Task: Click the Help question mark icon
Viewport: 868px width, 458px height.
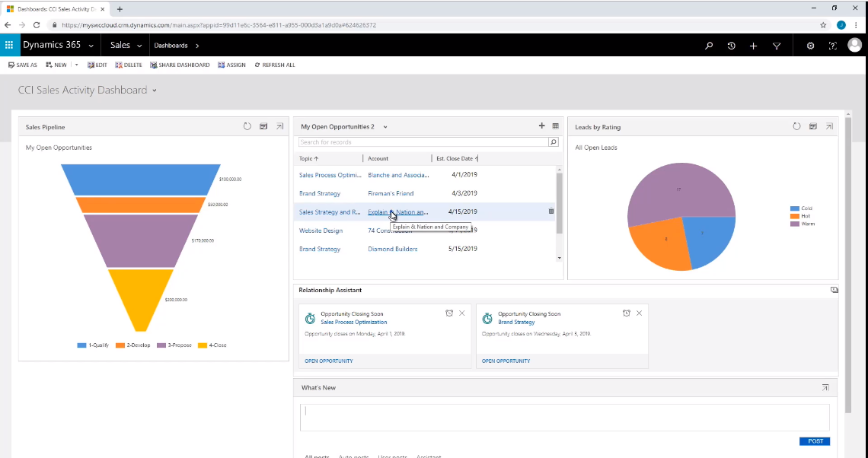Action: click(832, 46)
